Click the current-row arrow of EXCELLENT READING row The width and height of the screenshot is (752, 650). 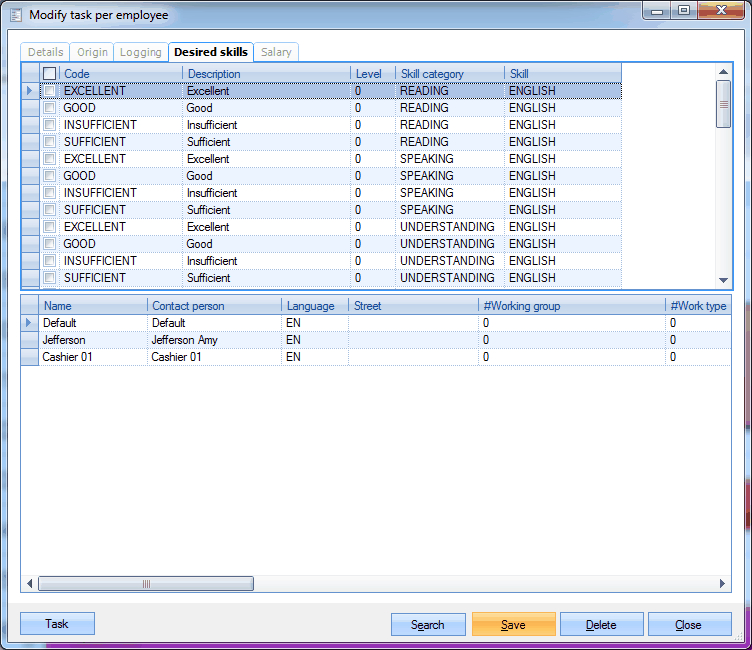(30, 91)
